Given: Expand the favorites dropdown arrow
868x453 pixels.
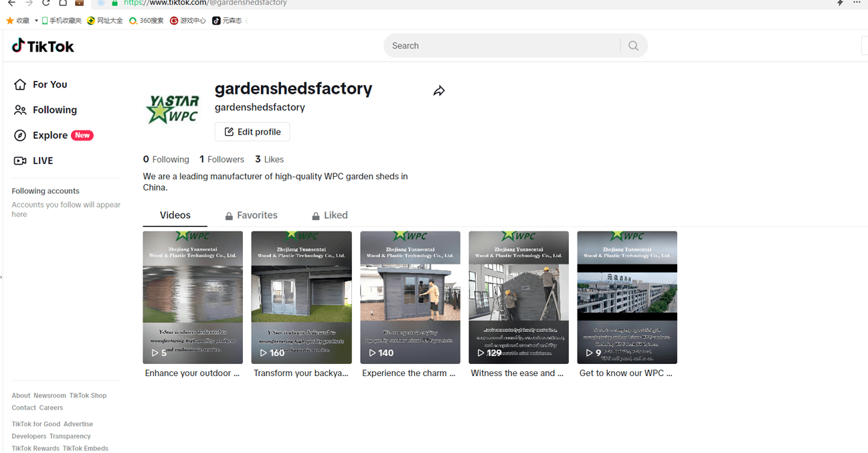Looking at the screenshot, I should 36,21.
